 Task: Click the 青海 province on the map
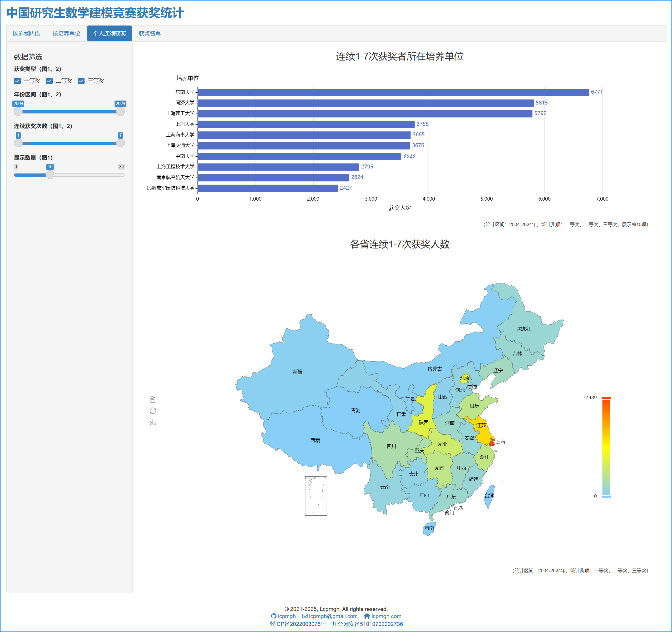pyautogui.click(x=355, y=411)
